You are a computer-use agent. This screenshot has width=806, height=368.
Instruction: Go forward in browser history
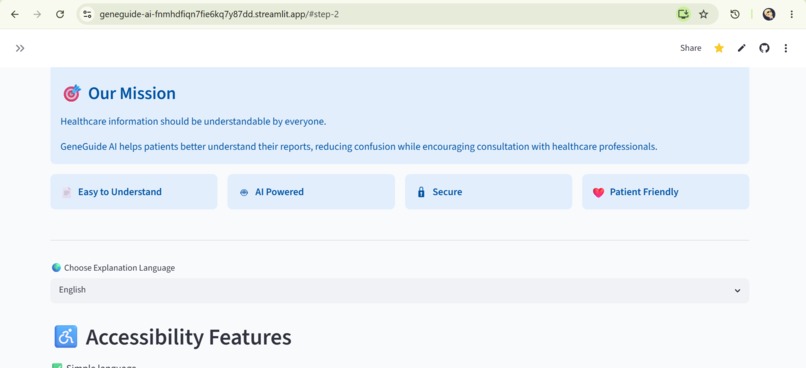(37, 14)
